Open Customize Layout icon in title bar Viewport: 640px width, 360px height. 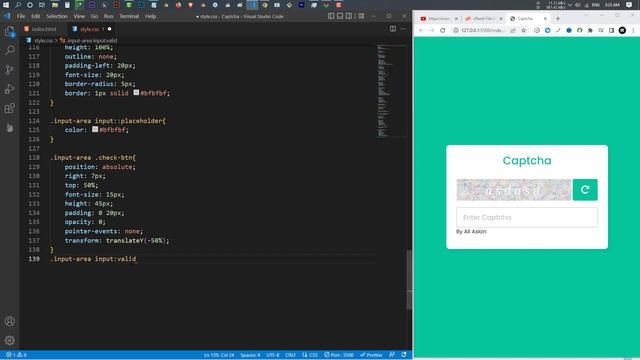coord(361,16)
